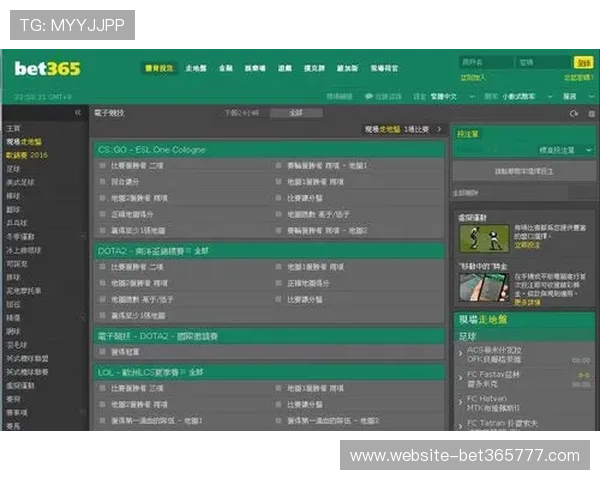Open 美式足球 in the left sidebar
Screen dimensions: 600x480
pos(20,182)
